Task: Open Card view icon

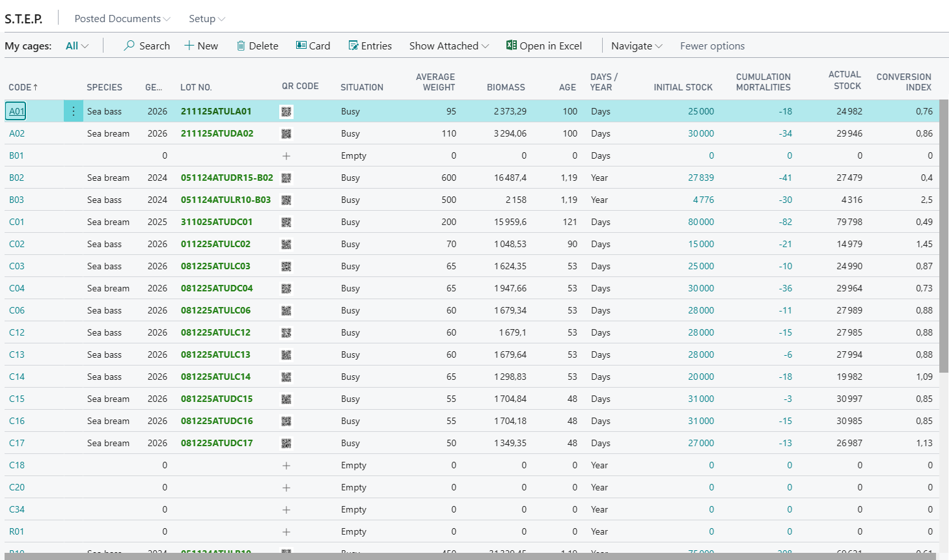Action: (x=301, y=46)
